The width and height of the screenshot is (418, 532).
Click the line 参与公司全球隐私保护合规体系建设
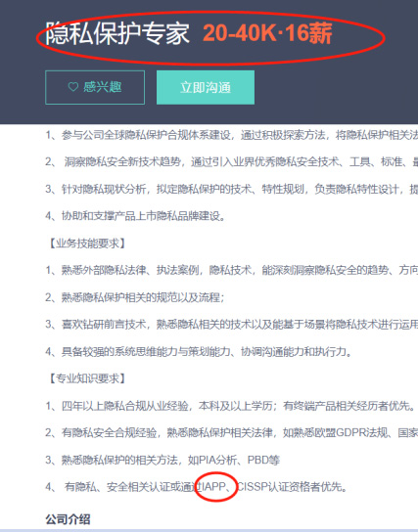tap(232, 135)
